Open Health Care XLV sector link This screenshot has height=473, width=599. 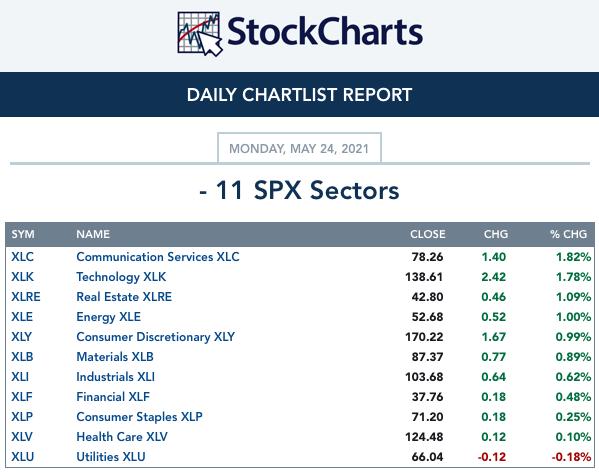click(x=122, y=437)
